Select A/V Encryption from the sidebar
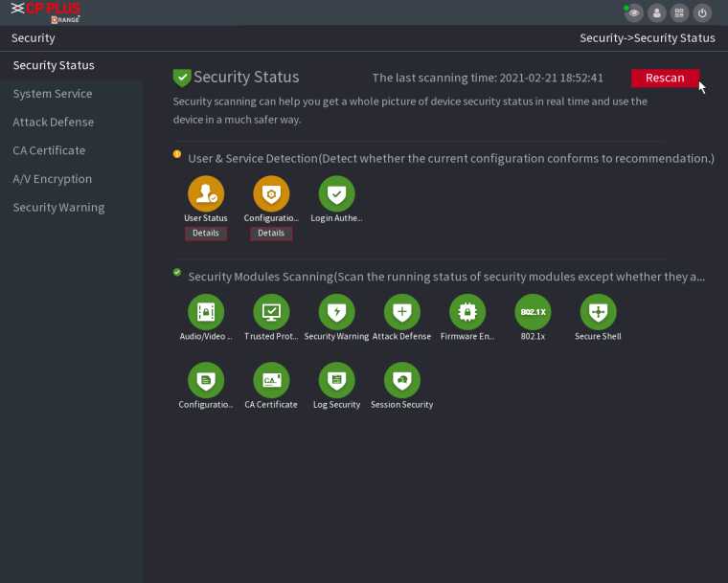The image size is (728, 583). click(53, 179)
